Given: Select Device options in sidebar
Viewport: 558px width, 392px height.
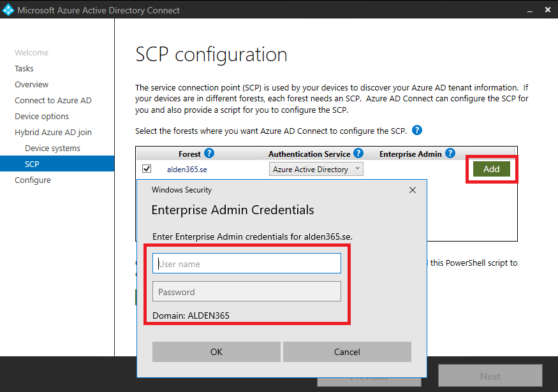Looking at the screenshot, I should click(x=42, y=117).
